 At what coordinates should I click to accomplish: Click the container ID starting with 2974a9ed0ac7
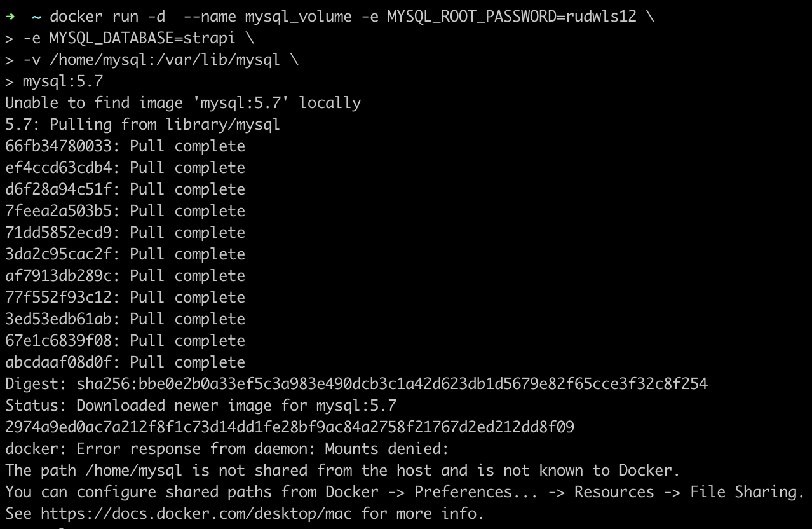click(290, 427)
